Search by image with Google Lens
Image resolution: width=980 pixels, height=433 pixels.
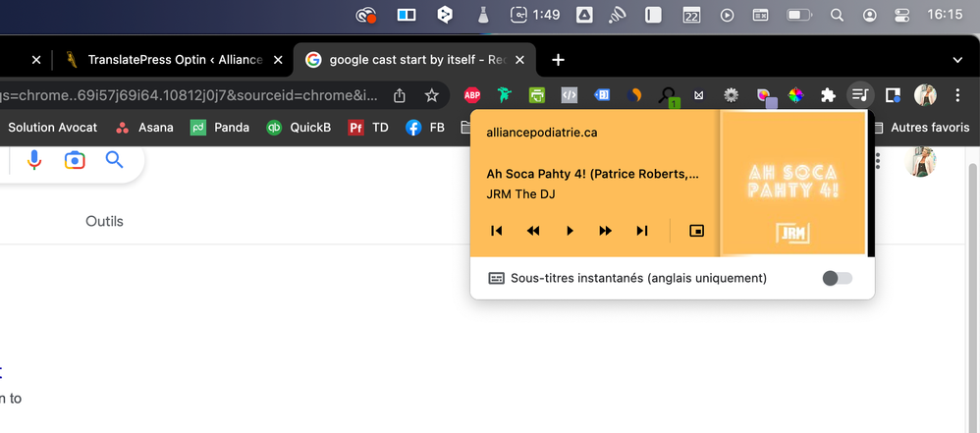[75, 160]
